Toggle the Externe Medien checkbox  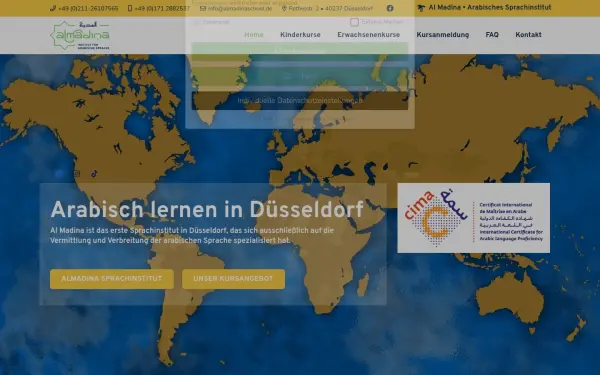pyautogui.click(x=355, y=22)
